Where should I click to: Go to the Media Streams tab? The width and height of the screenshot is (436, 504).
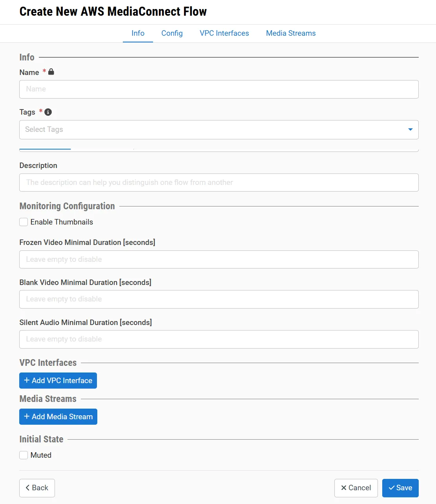tap(291, 33)
